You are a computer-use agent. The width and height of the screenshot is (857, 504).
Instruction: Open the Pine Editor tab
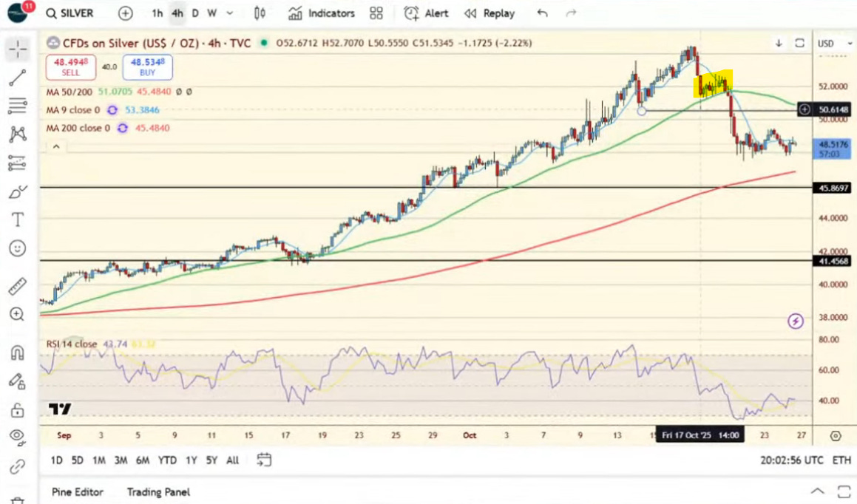coord(77,492)
